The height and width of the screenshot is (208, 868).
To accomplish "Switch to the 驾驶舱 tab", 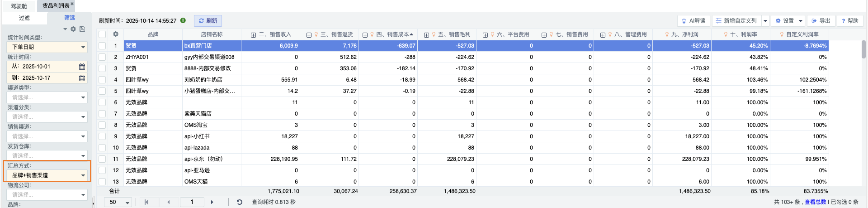I will 19,6.
